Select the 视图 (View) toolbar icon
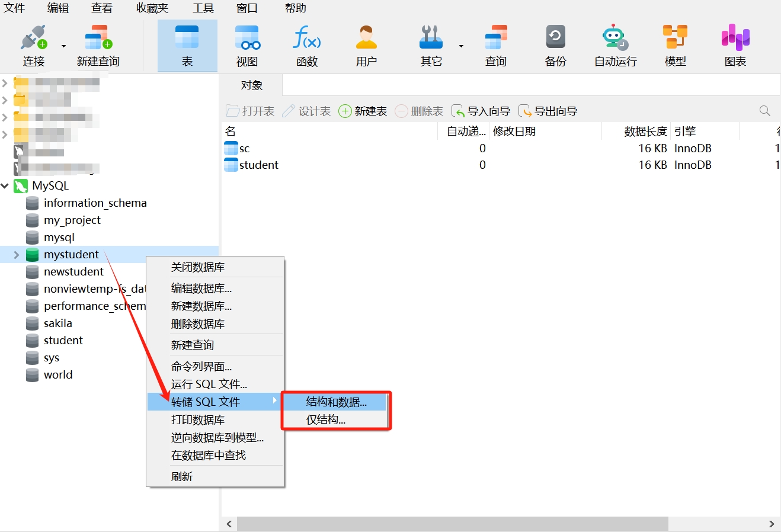 click(247, 39)
